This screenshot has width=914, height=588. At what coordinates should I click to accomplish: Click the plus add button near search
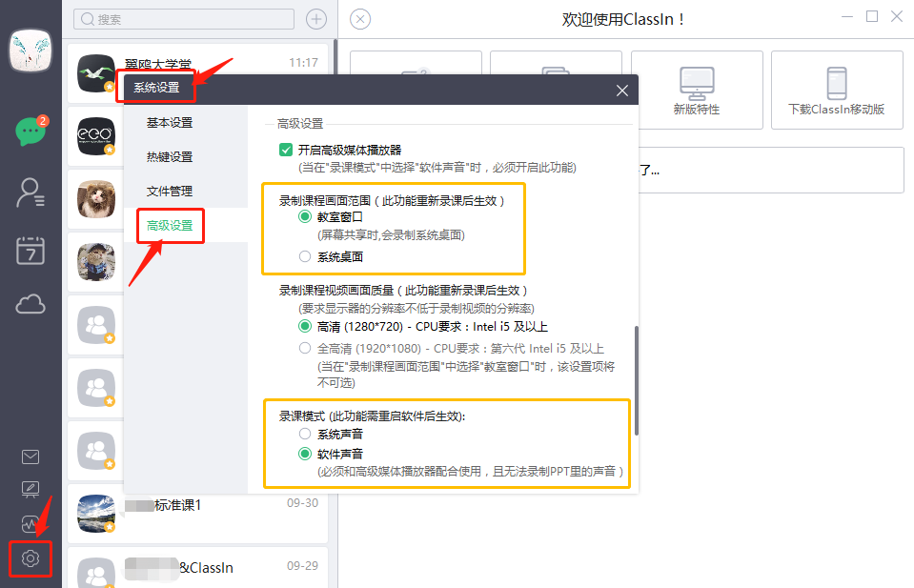coord(315,19)
